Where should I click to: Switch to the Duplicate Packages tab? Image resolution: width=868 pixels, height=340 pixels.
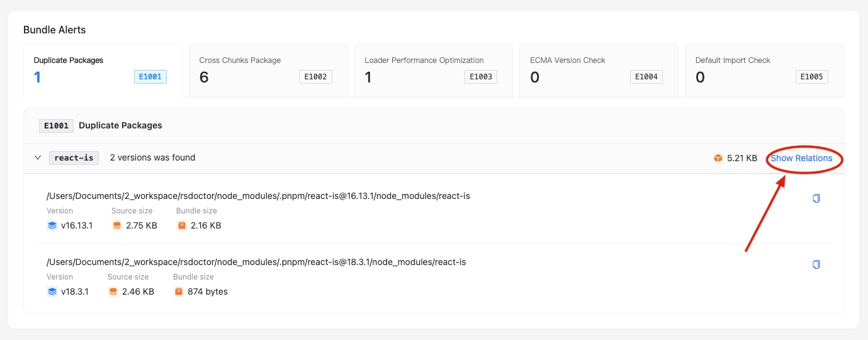click(103, 71)
